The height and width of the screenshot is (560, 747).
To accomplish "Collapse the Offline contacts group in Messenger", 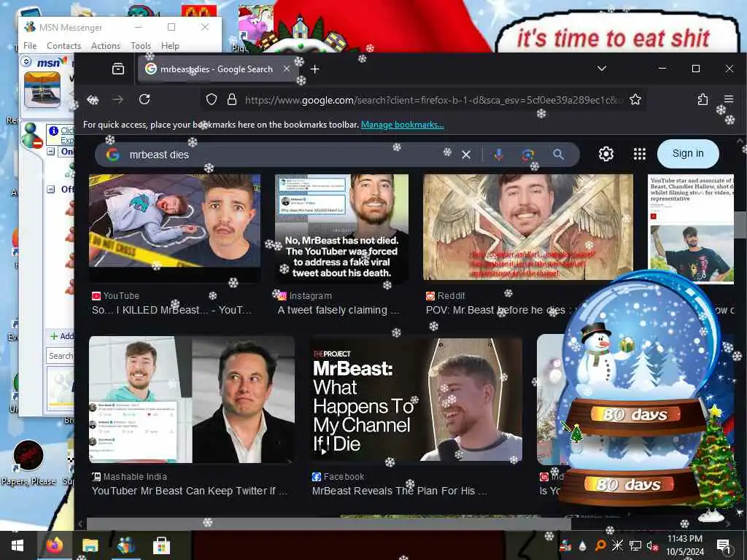I will coord(50,190).
